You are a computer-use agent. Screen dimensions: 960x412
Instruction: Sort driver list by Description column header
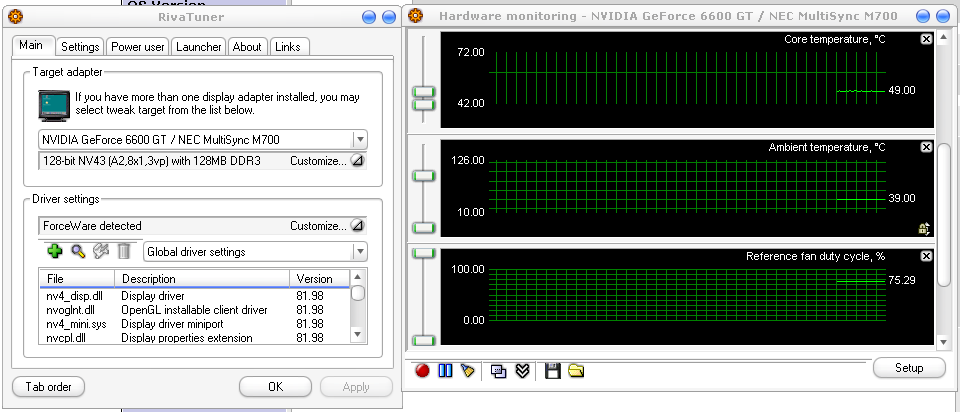[x=202, y=279]
